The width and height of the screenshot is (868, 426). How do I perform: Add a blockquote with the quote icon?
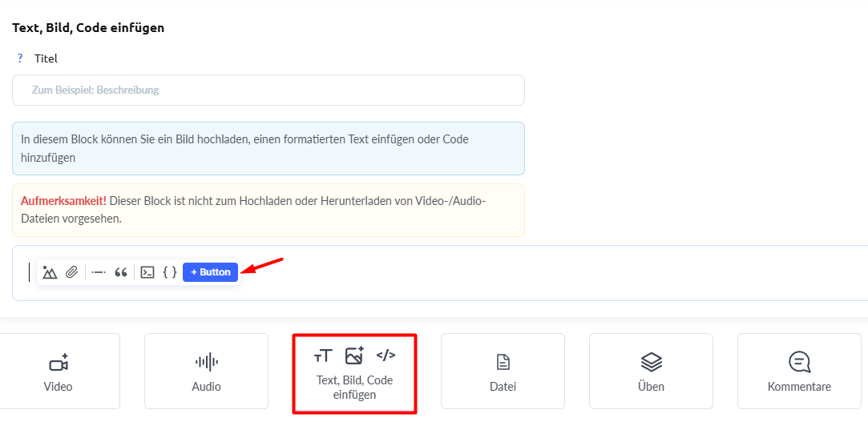pyautogui.click(x=121, y=272)
